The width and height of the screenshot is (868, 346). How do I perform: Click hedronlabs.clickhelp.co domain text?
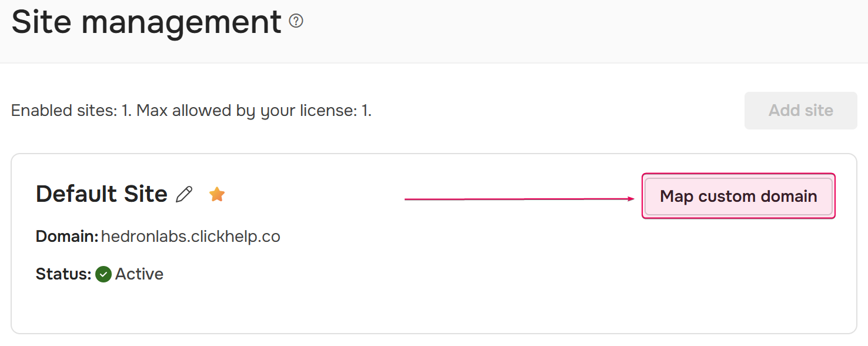coord(191,237)
